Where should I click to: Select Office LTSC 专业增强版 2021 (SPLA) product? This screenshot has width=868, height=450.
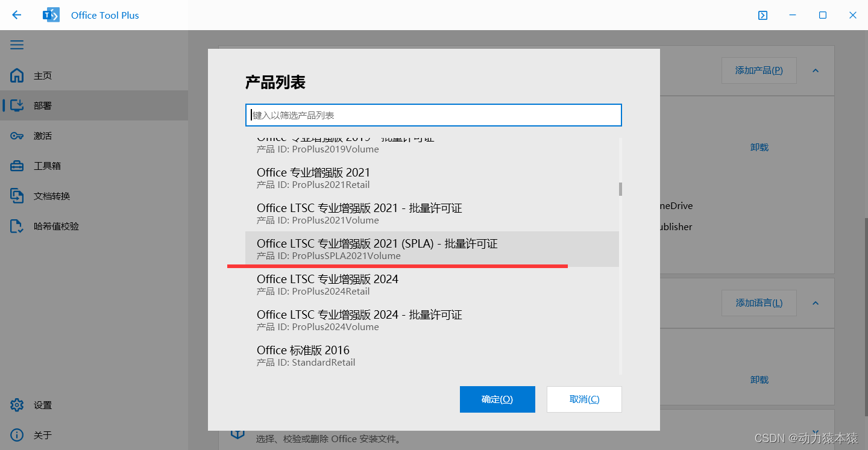432,249
